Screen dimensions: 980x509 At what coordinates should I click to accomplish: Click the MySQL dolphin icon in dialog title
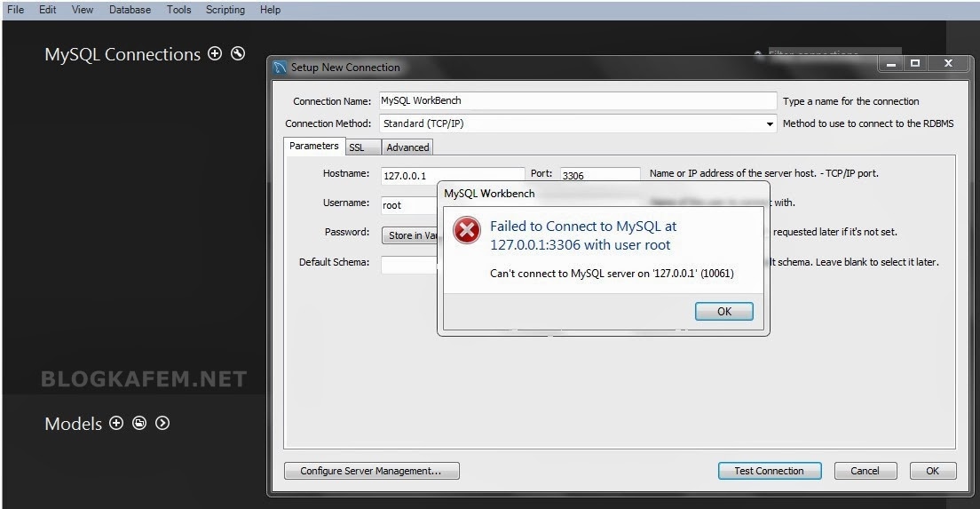tap(280, 67)
